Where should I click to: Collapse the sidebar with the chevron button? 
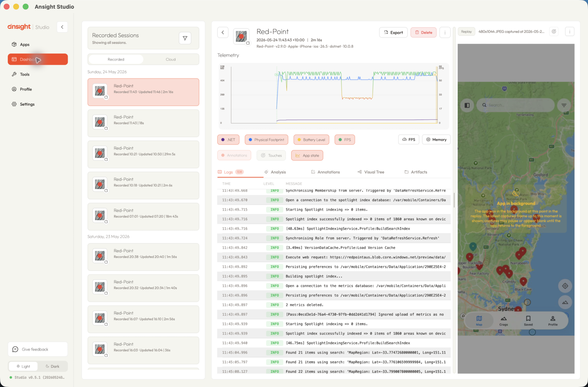[x=62, y=27]
